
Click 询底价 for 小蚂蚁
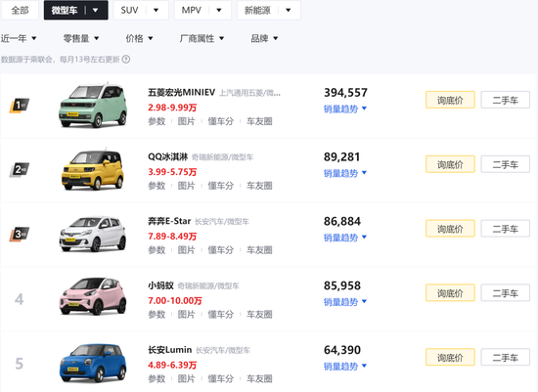[450, 293]
